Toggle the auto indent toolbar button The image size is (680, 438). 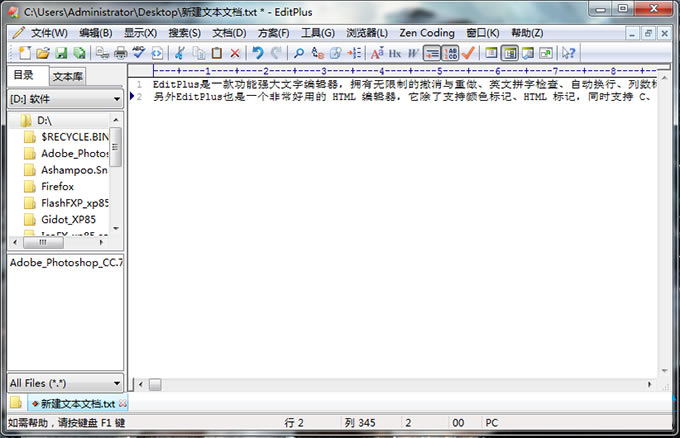[x=432, y=53]
